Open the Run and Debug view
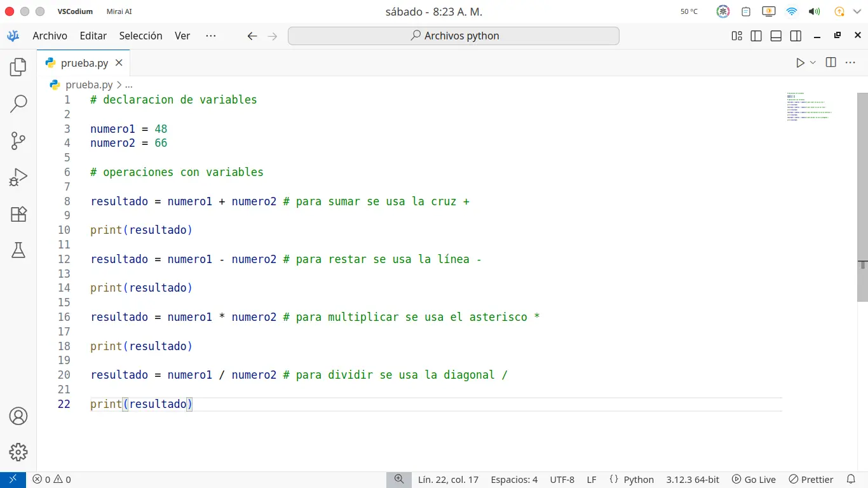This screenshot has height=488, width=868. 18,177
